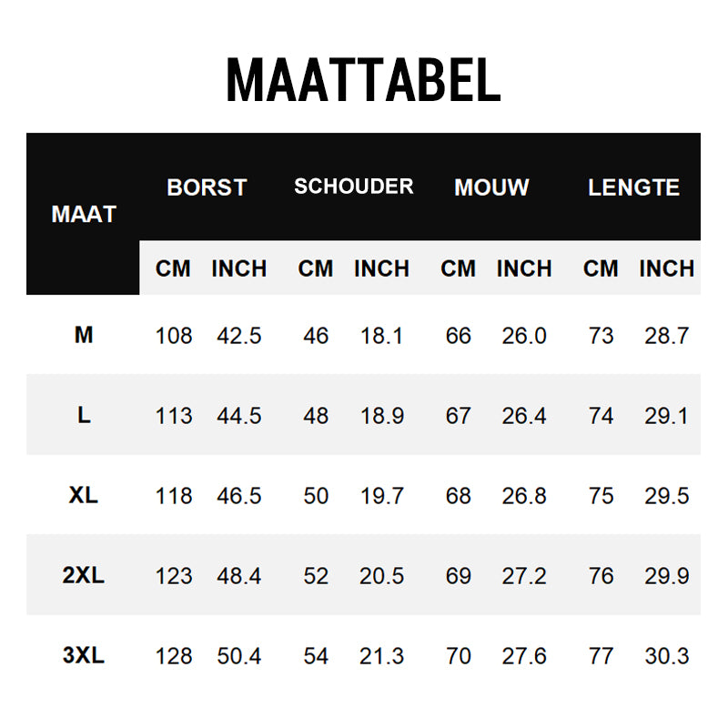Click the MAAT header cell

tap(84, 215)
